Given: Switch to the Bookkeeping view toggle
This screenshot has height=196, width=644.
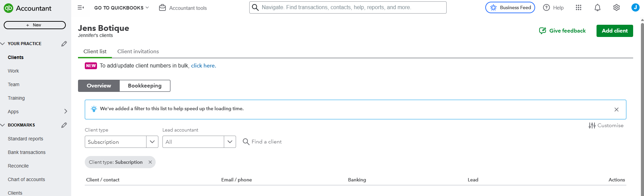Looking at the screenshot, I should point(145,86).
